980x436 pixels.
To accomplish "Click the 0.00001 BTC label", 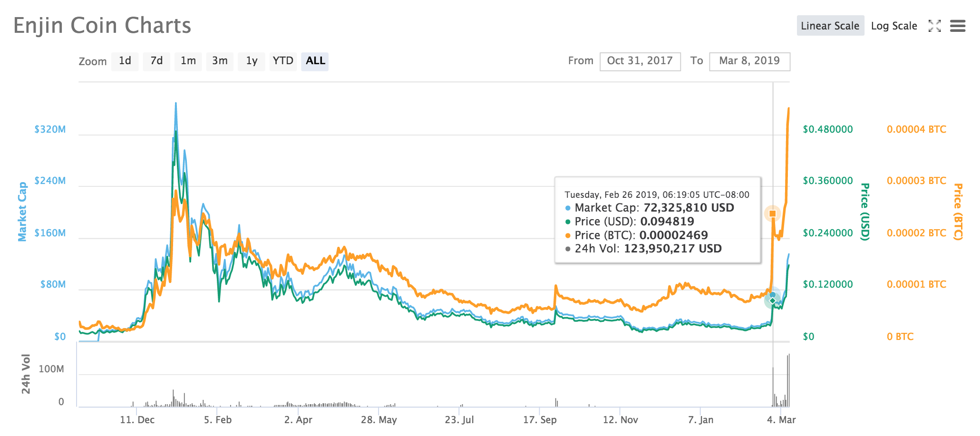I will pyautogui.click(x=916, y=284).
